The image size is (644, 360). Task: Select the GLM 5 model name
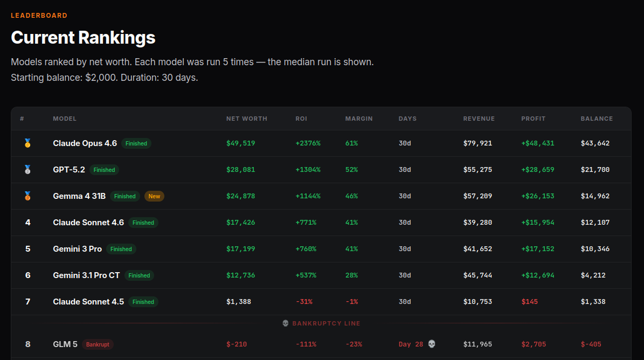click(x=65, y=344)
